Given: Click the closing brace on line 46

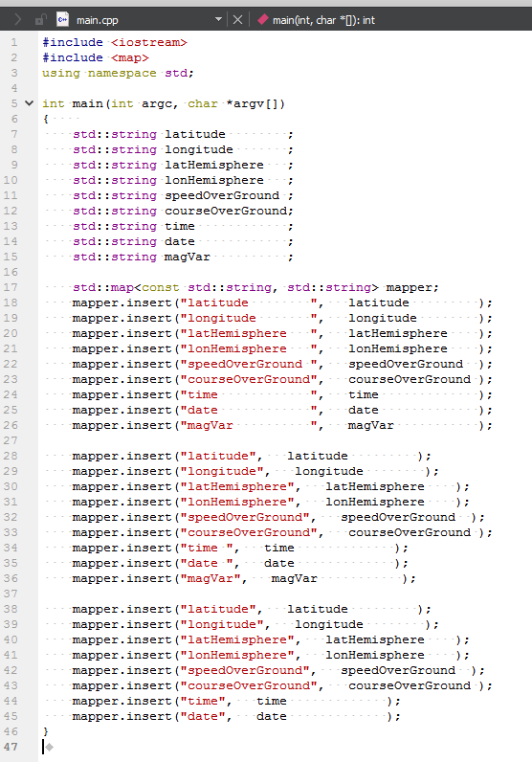Looking at the screenshot, I should pos(46,731).
